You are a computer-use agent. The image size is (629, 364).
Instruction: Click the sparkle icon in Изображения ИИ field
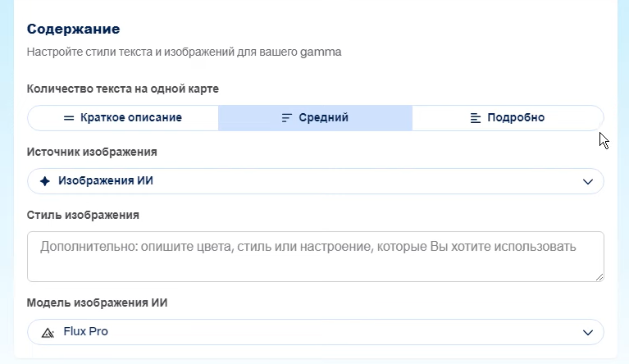click(x=45, y=181)
